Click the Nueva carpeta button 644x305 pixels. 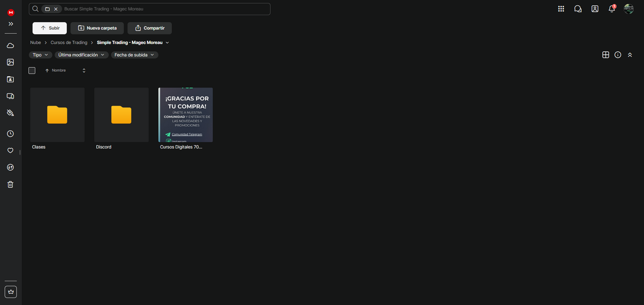(x=97, y=28)
